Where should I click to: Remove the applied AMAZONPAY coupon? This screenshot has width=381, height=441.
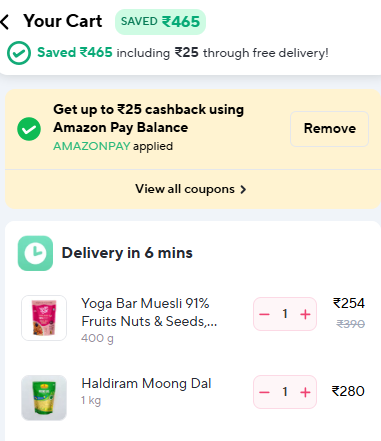330,129
